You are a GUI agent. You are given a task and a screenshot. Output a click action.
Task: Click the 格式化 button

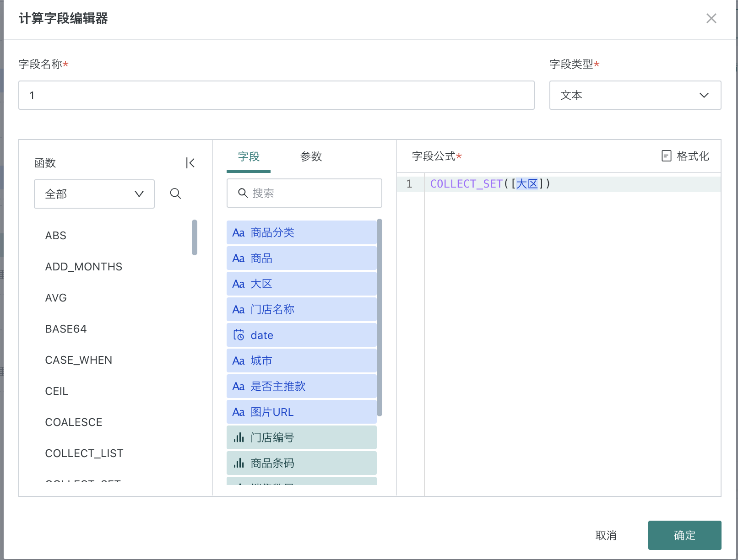685,156
